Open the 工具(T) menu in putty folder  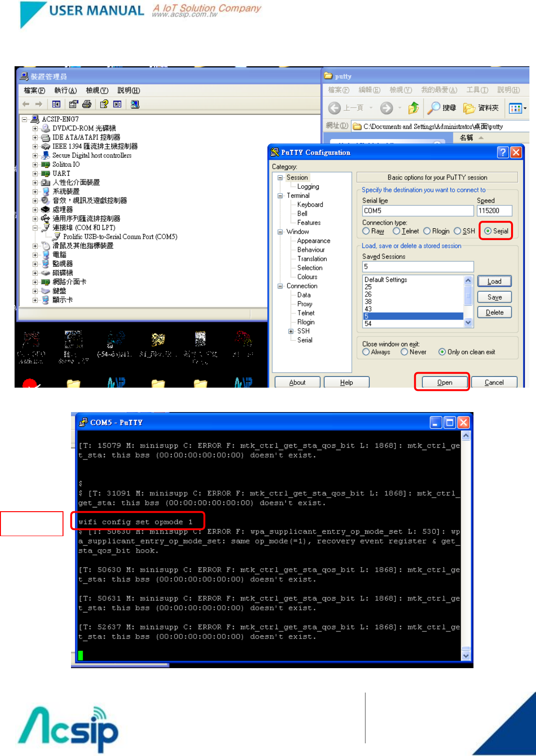tap(477, 90)
